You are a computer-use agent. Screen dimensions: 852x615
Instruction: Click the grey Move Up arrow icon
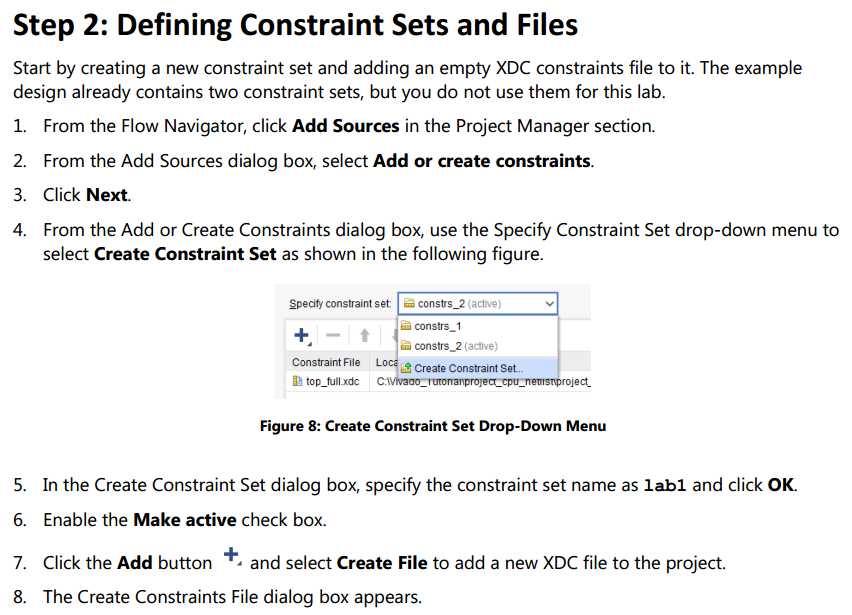365,335
